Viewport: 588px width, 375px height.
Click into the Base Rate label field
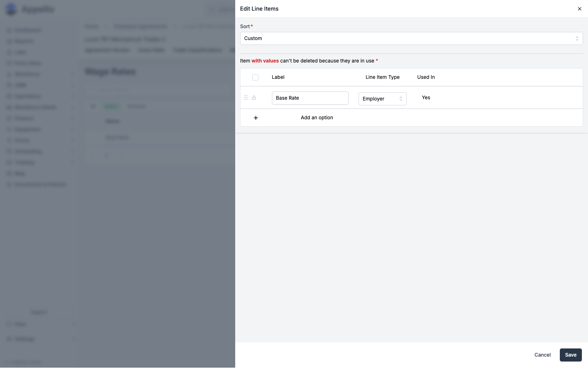310,98
